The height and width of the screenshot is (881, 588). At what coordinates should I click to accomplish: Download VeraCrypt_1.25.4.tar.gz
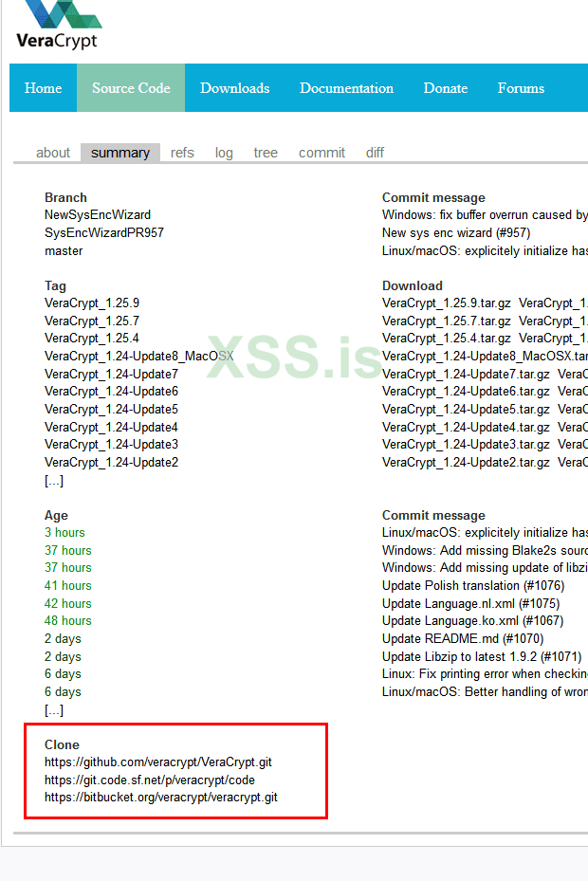coord(447,339)
